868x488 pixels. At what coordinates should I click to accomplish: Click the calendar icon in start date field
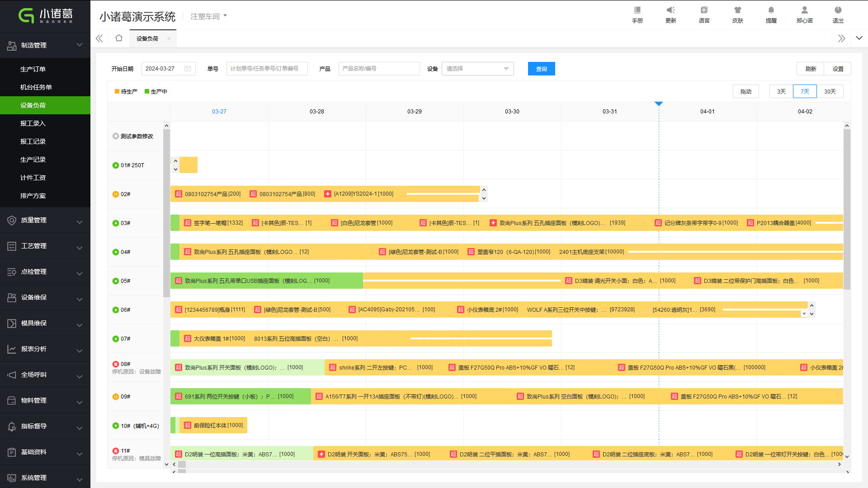pyautogui.click(x=188, y=69)
